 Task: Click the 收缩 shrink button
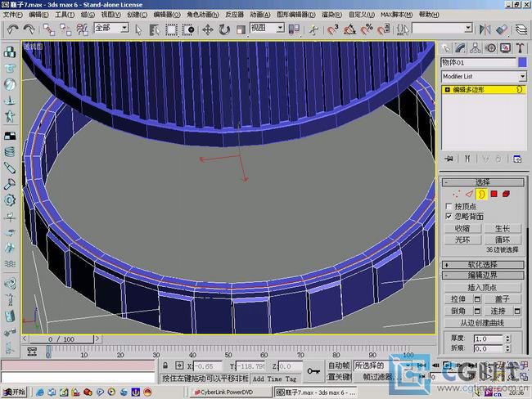tap(462, 228)
